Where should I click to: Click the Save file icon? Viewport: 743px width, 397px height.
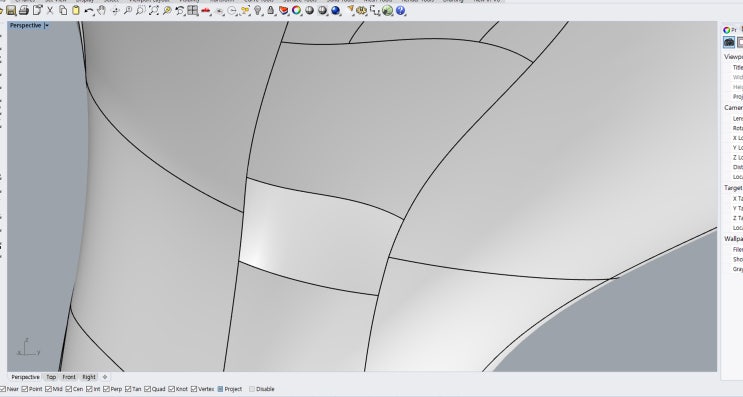11,10
